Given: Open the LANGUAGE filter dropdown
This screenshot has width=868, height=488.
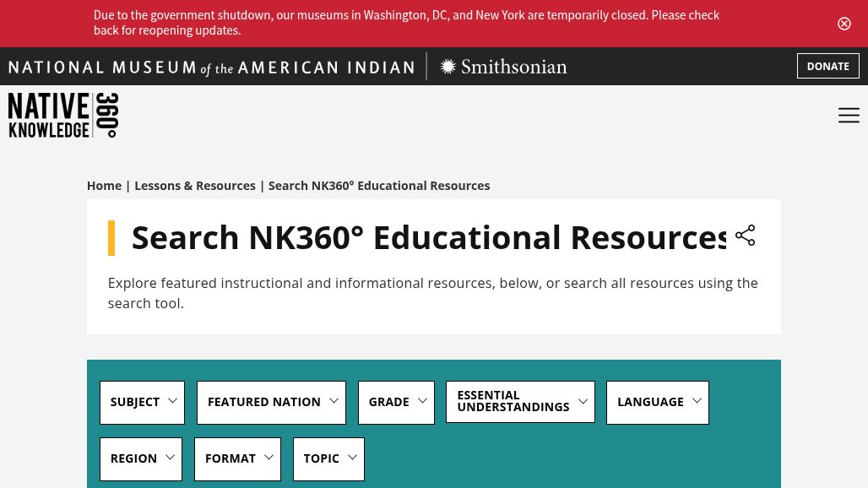Looking at the screenshot, I should 658,402.
